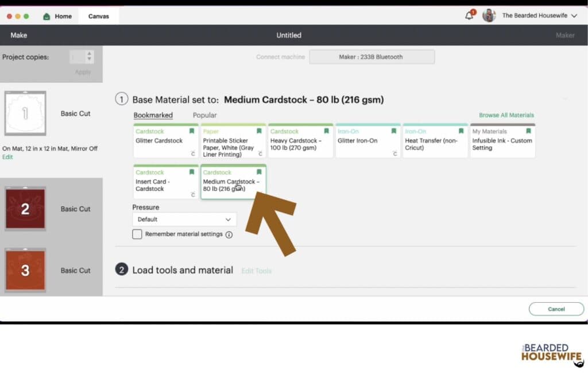The height and width of the screenshot is (374, 588).
Task: Click the notification bell icon
Action: tap(469, 16)
